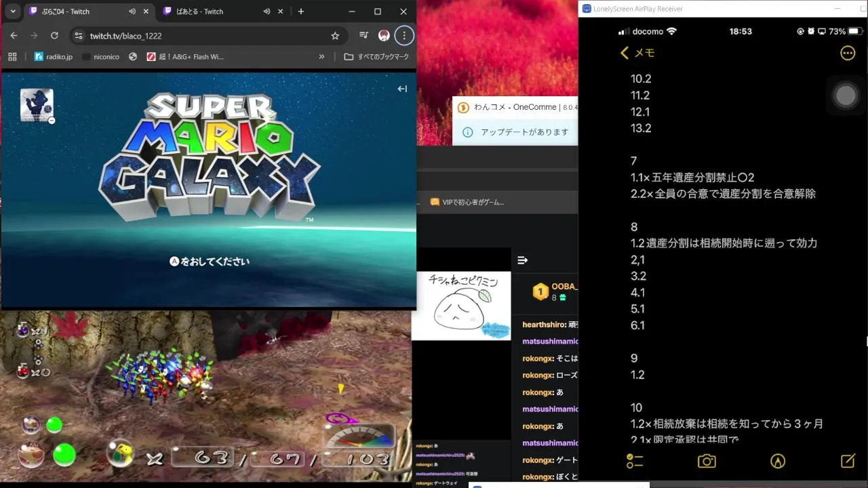Click the LonelyScreen AirPlay Receiver title icon
This screenshot has width=868, height=488.
[x=587, y=9]
